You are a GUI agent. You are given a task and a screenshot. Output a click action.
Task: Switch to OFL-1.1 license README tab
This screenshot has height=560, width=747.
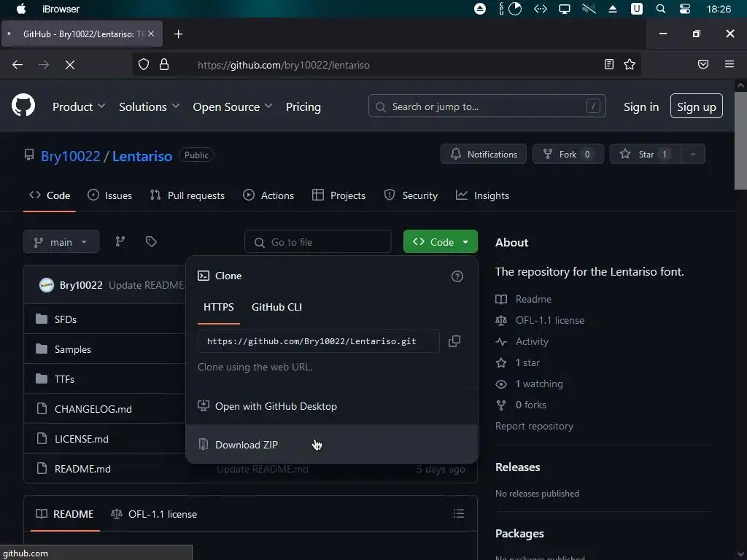click(x=154, y=514)
